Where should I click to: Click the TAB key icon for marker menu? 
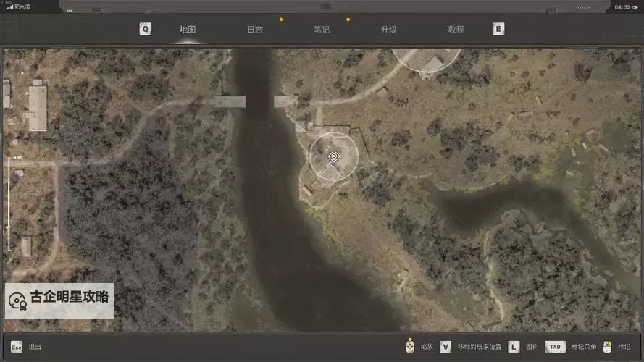(x=555, y=347)
